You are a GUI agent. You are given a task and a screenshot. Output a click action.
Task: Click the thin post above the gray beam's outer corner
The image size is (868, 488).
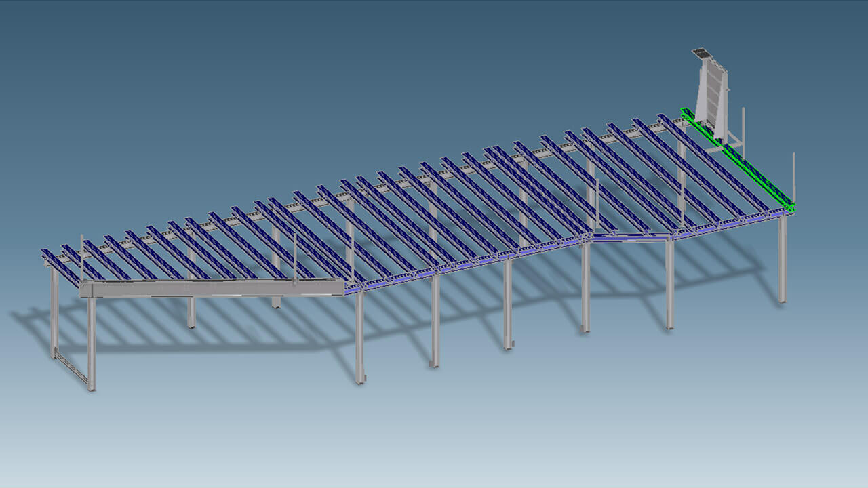tap(82, 258)
